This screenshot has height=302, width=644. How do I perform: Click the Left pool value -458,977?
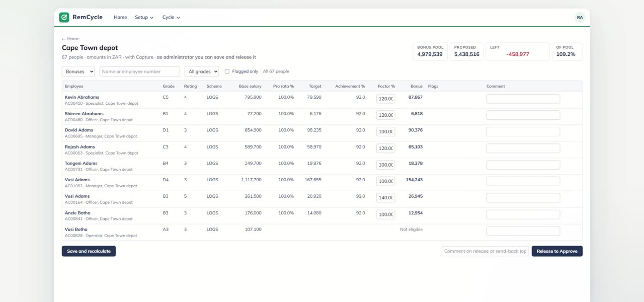[518, 54]
